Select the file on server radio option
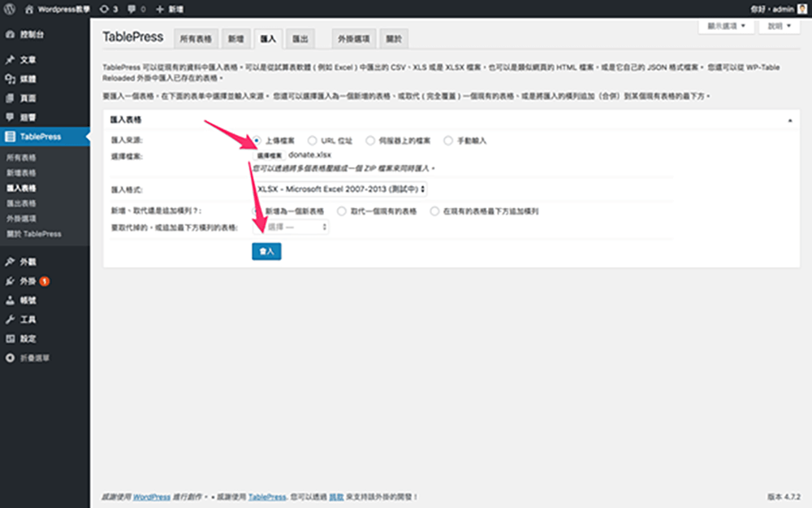 coord(369,141)
